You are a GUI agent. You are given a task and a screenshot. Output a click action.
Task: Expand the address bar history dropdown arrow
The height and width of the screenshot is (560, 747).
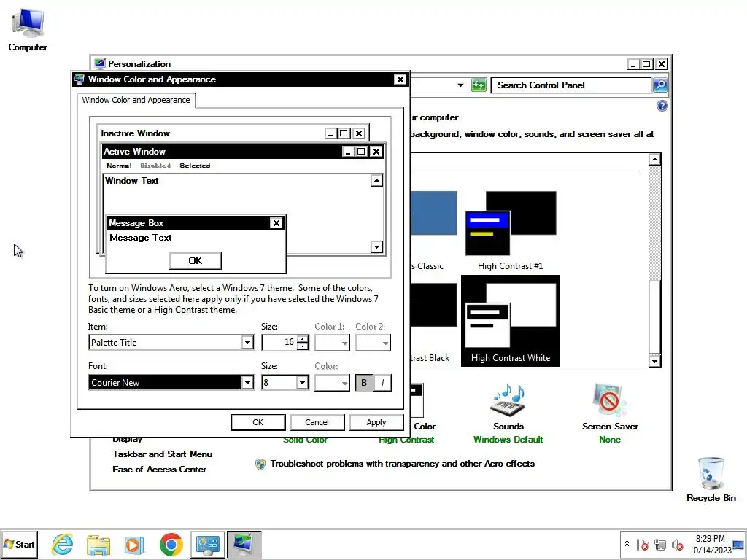460,85
